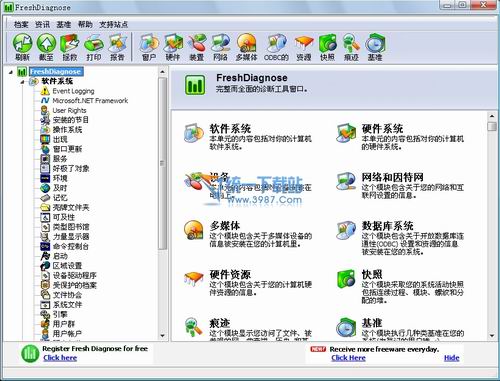Select 操作系统 in tree

[x=67, y=130]
